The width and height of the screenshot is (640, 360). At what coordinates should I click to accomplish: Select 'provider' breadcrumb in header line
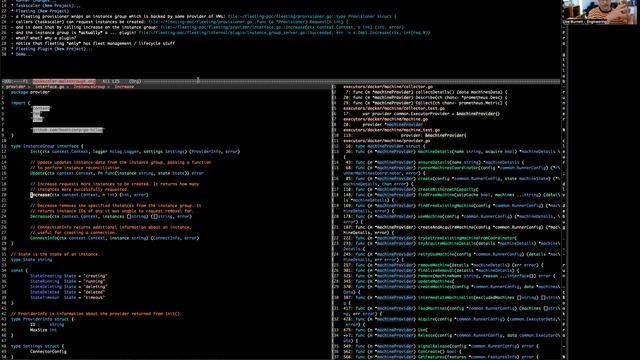(16, 87)
